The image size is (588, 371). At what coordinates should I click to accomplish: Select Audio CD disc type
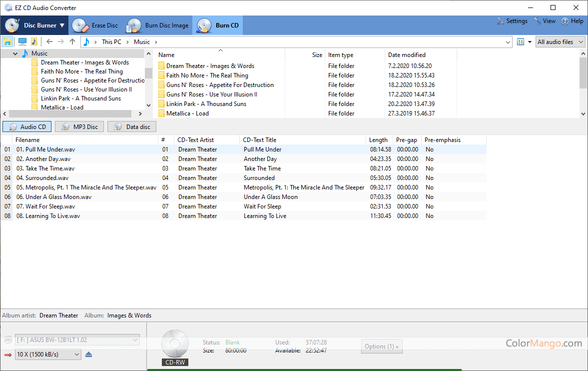27,126
